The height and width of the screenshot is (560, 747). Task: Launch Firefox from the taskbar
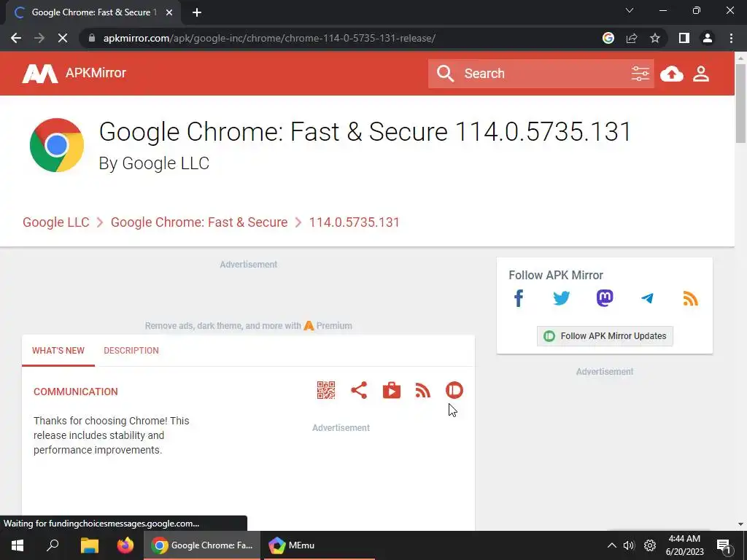(125, 545)
